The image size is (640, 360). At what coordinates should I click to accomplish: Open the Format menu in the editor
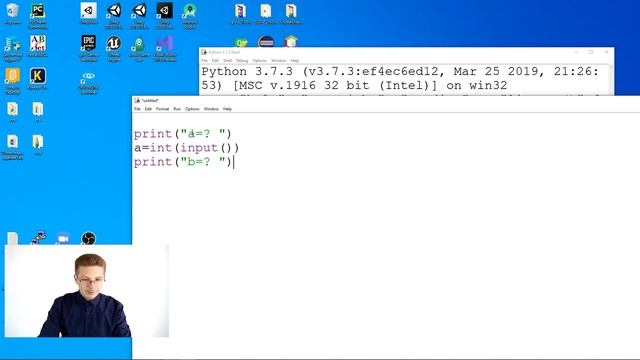[x=162, y=109]
